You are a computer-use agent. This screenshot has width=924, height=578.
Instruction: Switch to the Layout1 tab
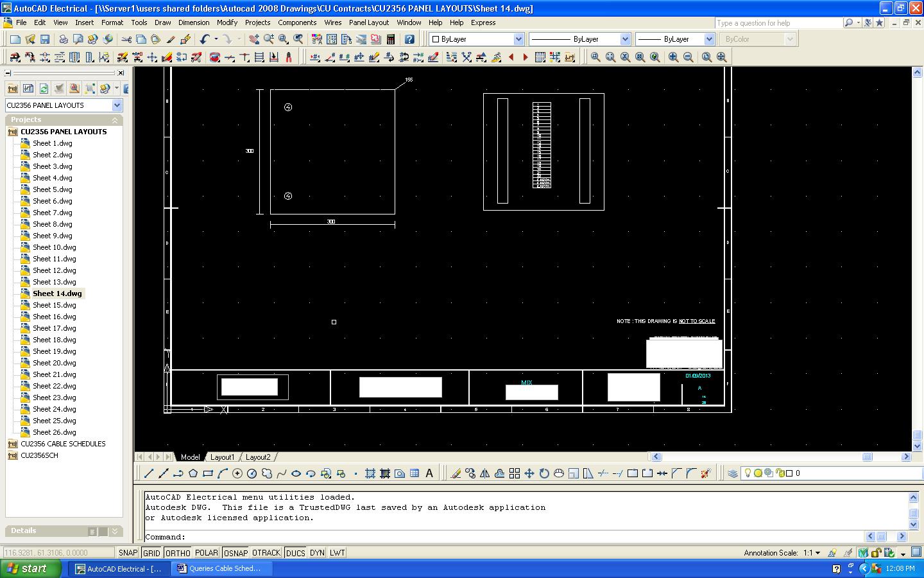(223, 457)
